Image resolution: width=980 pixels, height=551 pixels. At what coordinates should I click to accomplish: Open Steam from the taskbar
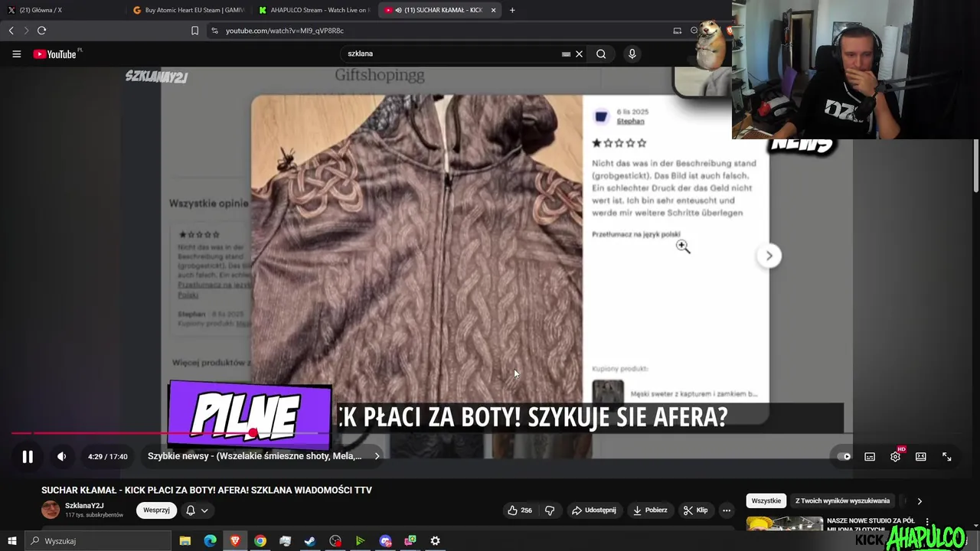click(x=310, y=541)
